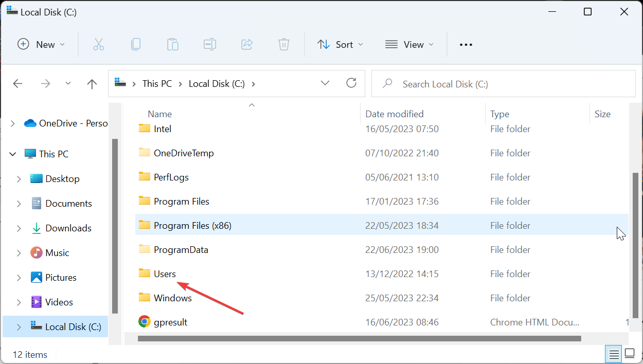
Task: Collapse the This PC tree entry
Action: coord(12,154)
